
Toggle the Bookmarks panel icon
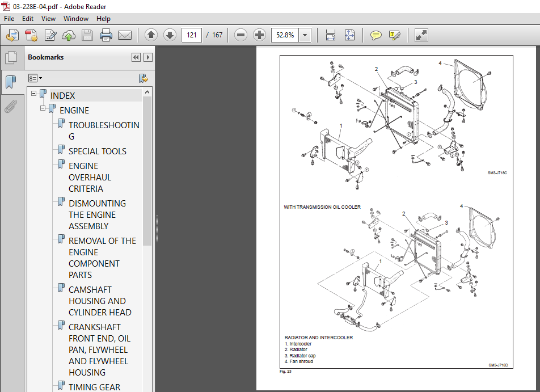tap(11, 82)
